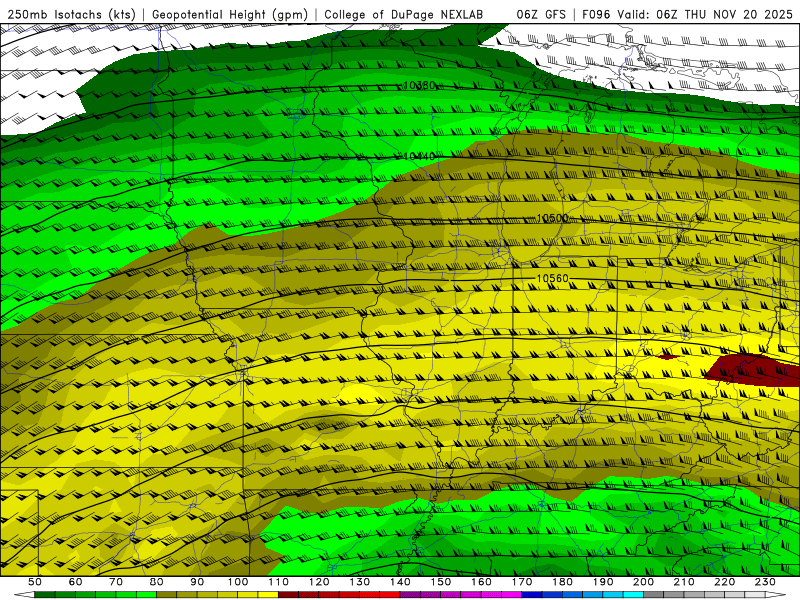Select the 160 tick label on legend

coord(481,582)
